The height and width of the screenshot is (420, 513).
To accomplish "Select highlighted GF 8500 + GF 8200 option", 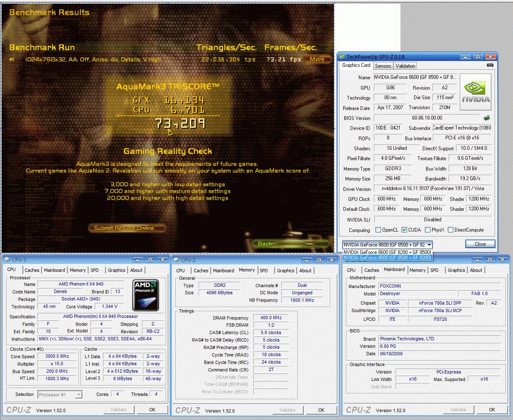I will click(x=387, y=258).
